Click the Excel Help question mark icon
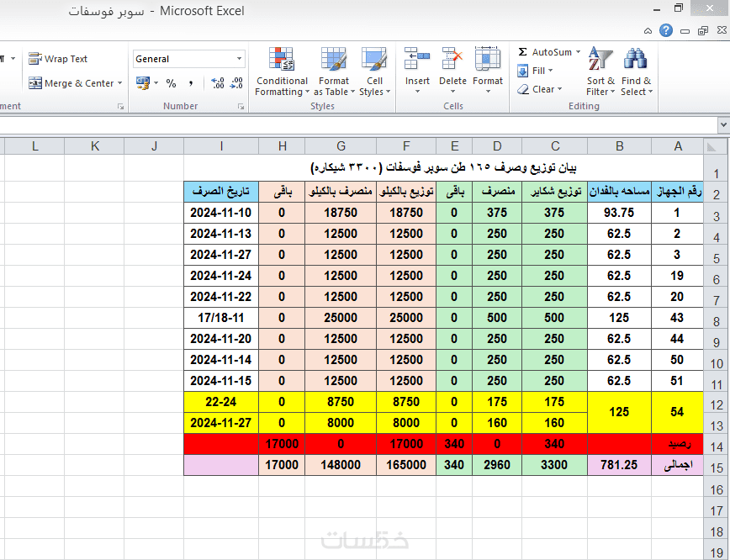This screenshot has height=560, width=730. pyautogui.click(x=666, y=31)
